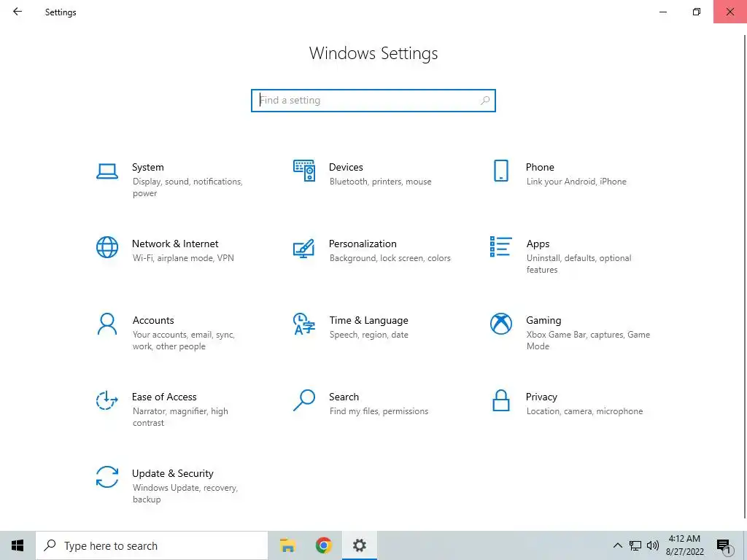Open the System settings title
Viewport: 747px width, 560px height.
147,167
